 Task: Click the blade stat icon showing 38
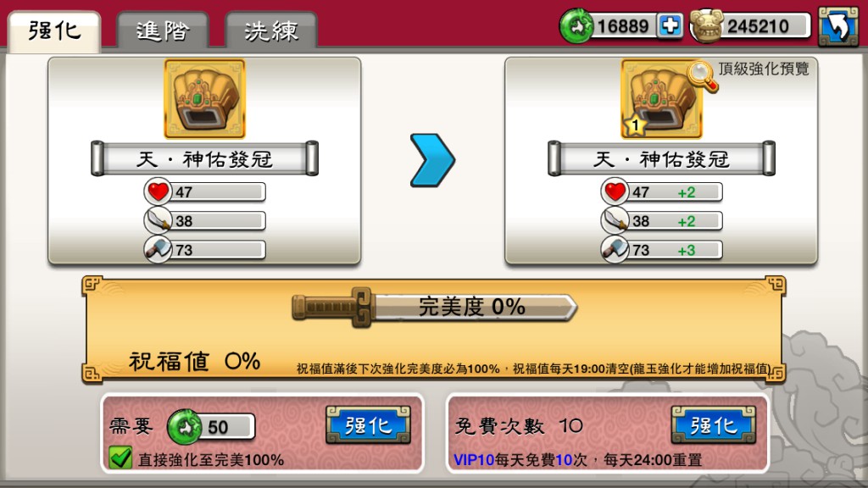coord(158,220)
